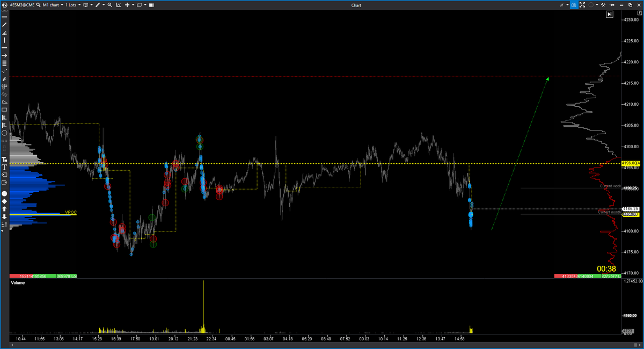Expand dropdown beside the circle link indicator
Viewport: 644px width, 349px height.
coord(597,5)
